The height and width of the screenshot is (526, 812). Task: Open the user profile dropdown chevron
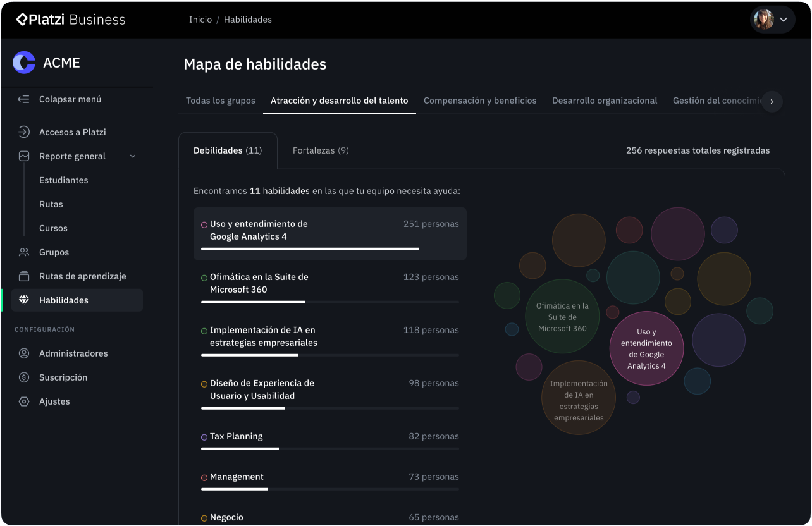point(784,20)
